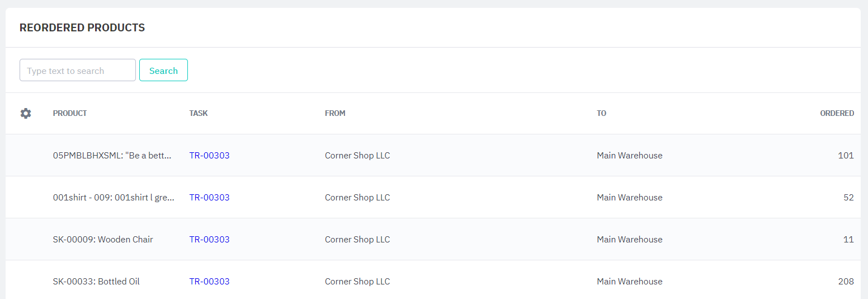Image resolution: width=868 pixels, height=299 pixels.
Task: Click the To column header
Action: 601,113
